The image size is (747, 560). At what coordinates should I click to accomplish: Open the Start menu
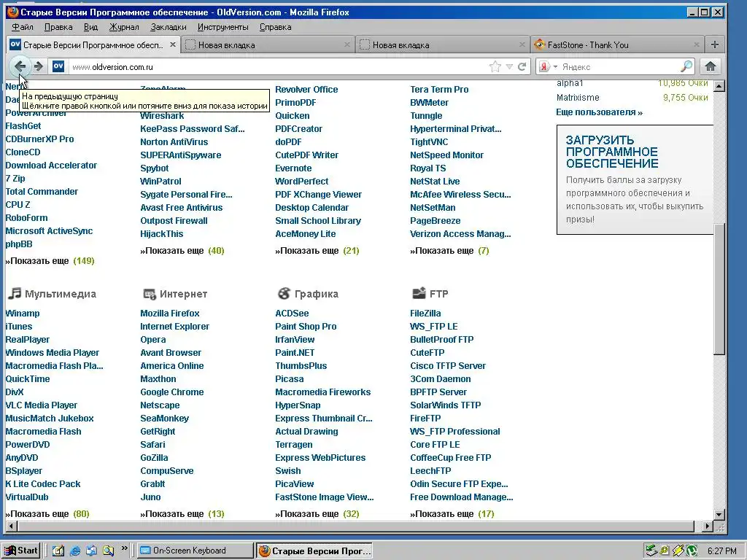[x=20, y=551]
